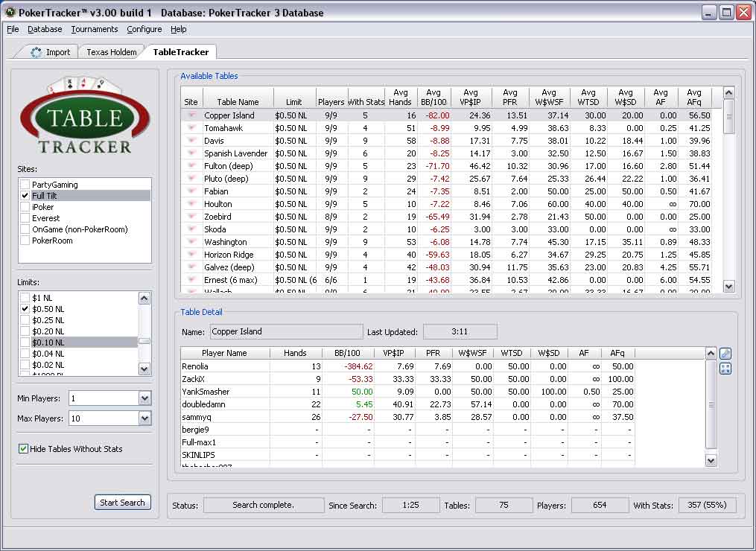Click the Table Detail scrollbar thumb
Image resolution: width=756 pixels, height=551 pixels.
click(x=711, y=404)
